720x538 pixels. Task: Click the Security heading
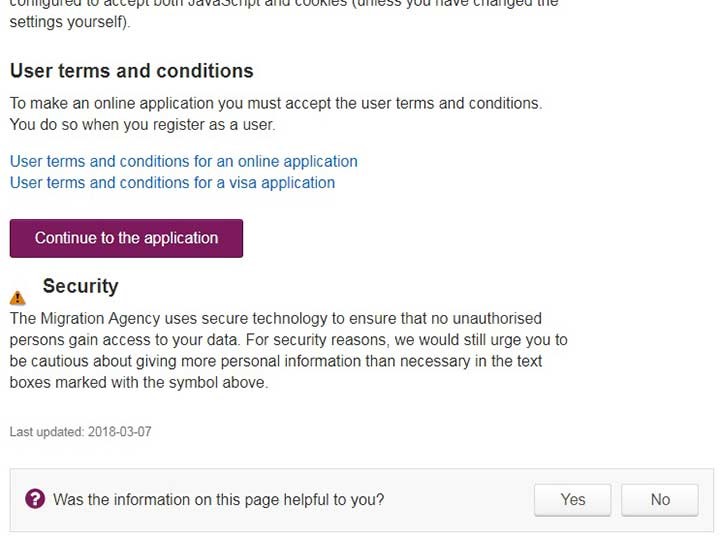[80, 286]
